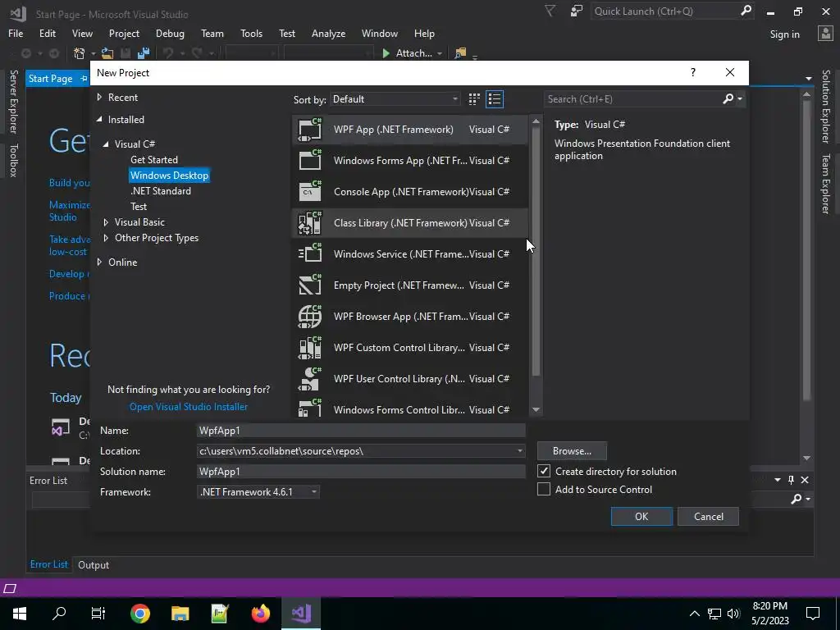
Task: Select the Console App template icon
Action: (x=309, y=192)
